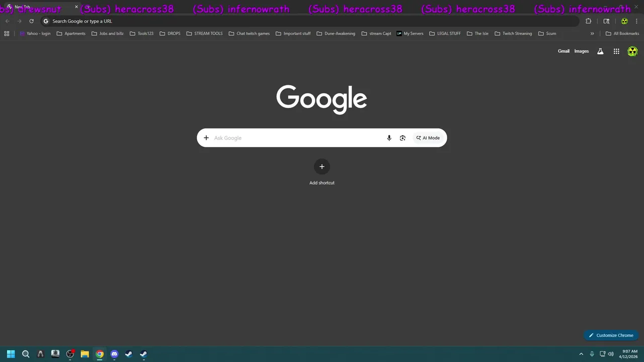Focus the address bar
This screenshot has height=362, width=644.
(x=309, y=21)
